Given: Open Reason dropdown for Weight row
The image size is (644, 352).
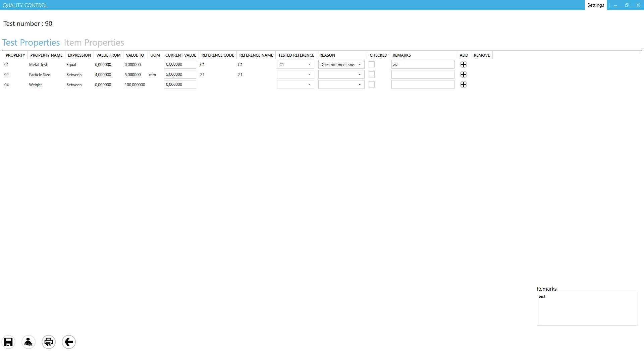Looking at the screenshot, I should click(341, 84).
